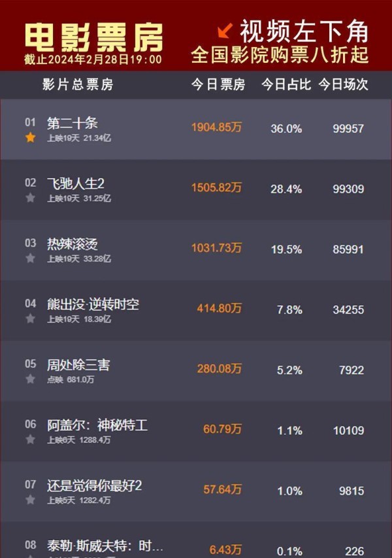This screenshot has width=392, height=558.
Task: Favorite 飞驰人生2 with its star
Action: pos(31,198)
